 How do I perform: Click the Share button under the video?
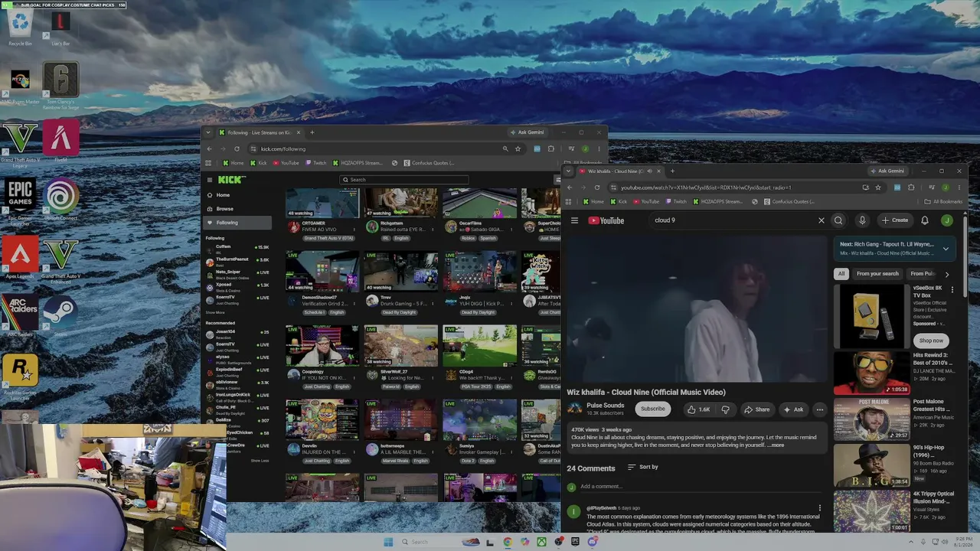757,409
